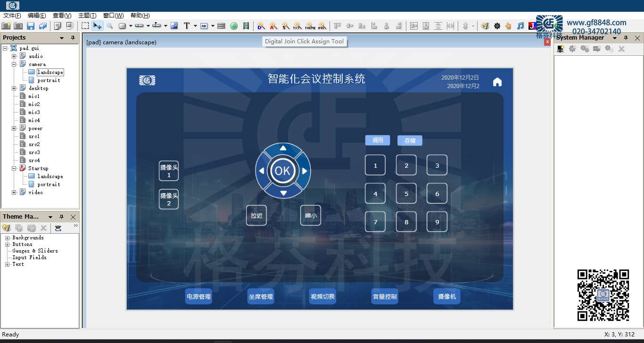This screenshot has height=343, width=644.
Task: Select landscape under camera in Projects
Action: tap(50, 72)
